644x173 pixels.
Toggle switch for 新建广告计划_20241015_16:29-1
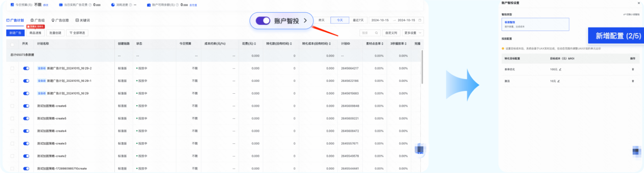point(26,81)
